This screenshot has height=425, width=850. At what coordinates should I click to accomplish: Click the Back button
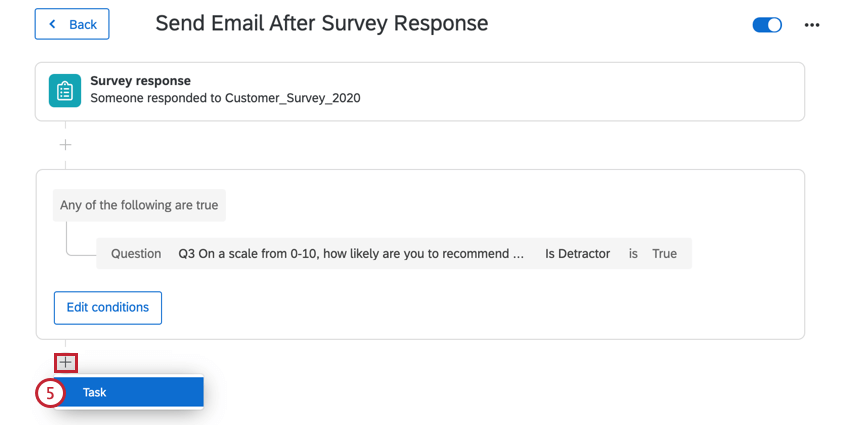point(72,24)
